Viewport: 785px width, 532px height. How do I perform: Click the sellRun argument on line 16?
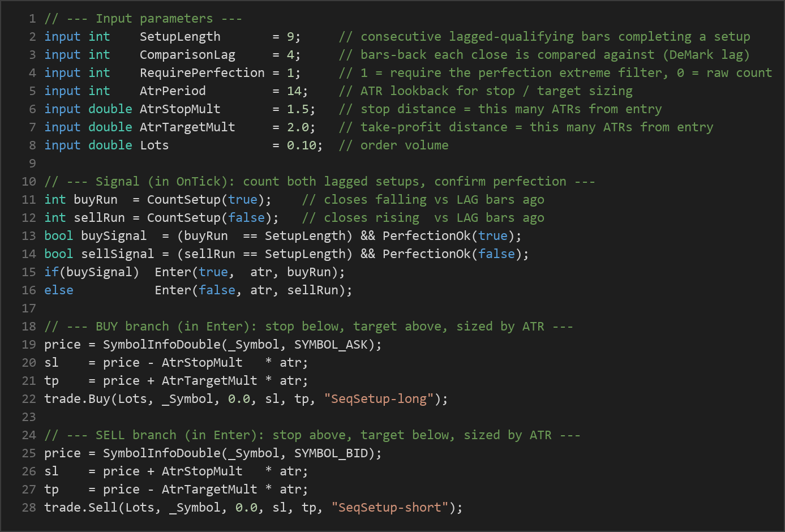(312, 290)
